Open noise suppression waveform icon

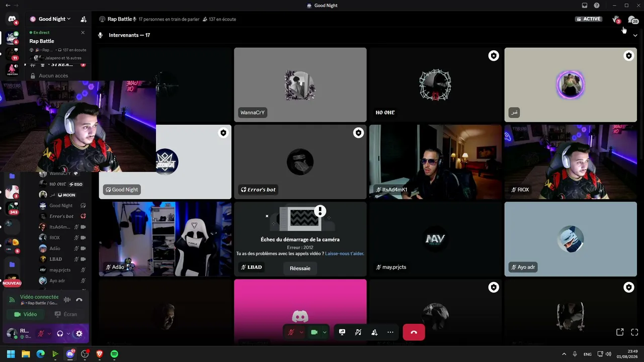(x=67, y=300)
